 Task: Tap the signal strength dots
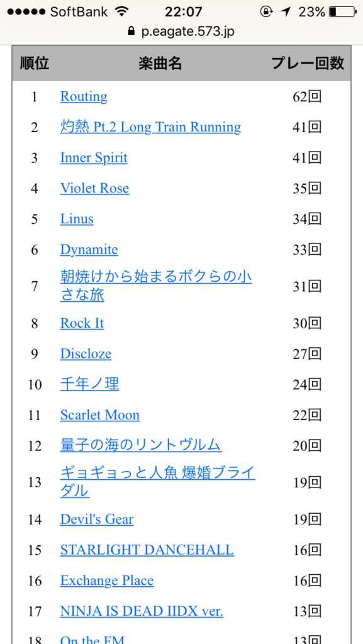point(26,11)
